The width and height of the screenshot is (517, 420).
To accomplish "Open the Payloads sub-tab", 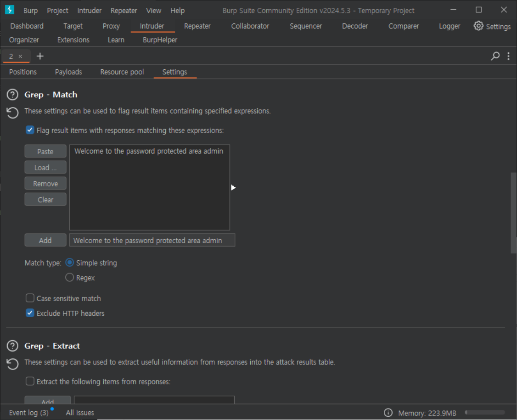I will (68, 72).
